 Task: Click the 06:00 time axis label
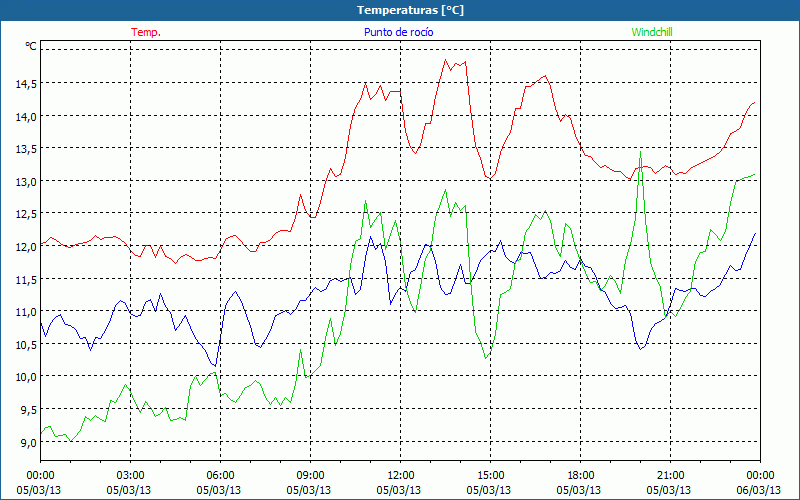220,476
